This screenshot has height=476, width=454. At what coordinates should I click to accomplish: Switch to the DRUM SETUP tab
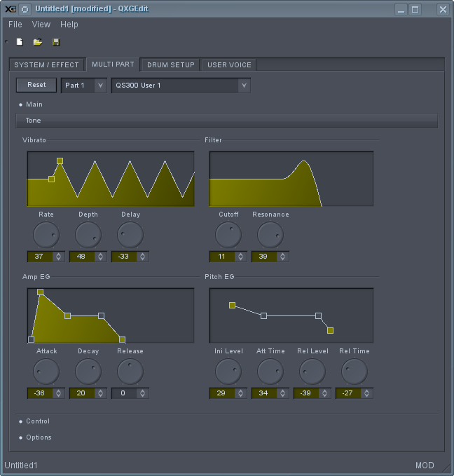(x=170, y=65)
